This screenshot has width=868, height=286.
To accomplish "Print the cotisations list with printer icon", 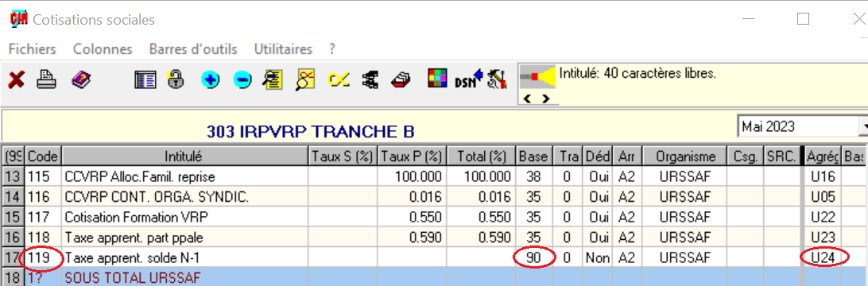I will tap(47, 80).
